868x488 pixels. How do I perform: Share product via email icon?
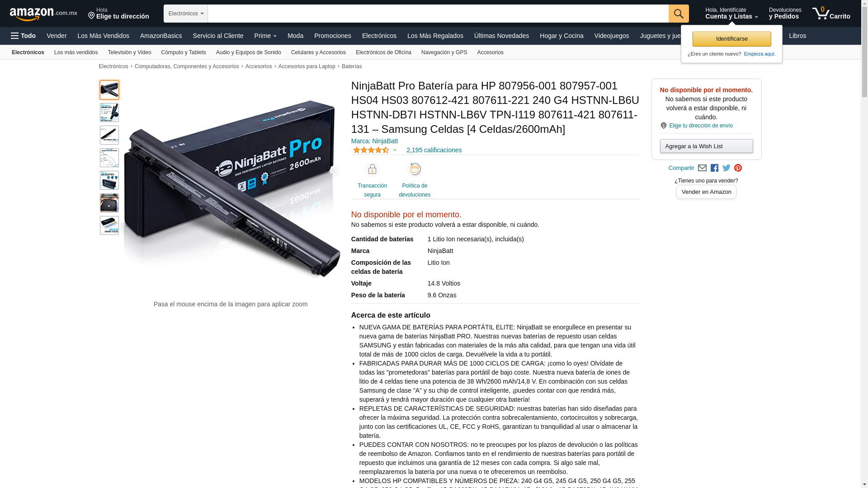point(702,168)
